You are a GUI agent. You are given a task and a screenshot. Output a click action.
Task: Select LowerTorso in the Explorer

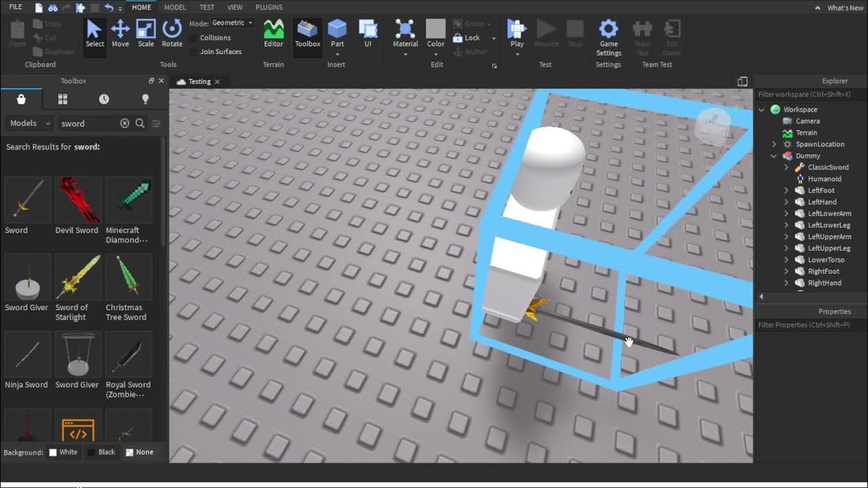[826, 260]
